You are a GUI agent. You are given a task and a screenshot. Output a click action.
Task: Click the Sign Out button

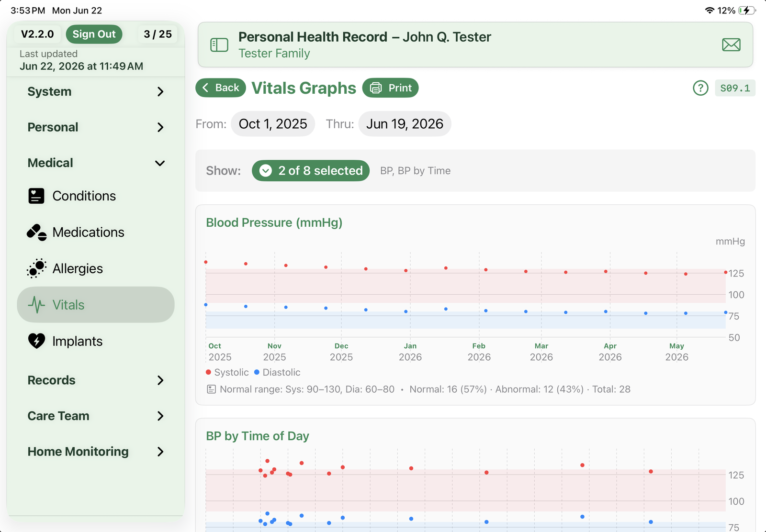[x=94, y=34]
